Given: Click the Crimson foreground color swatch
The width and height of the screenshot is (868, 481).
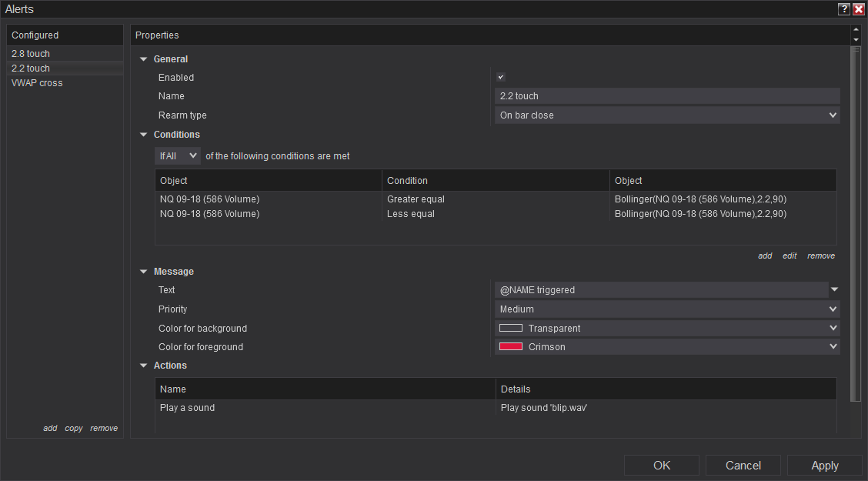Looking at the screenshot, I should pos(511,347).
